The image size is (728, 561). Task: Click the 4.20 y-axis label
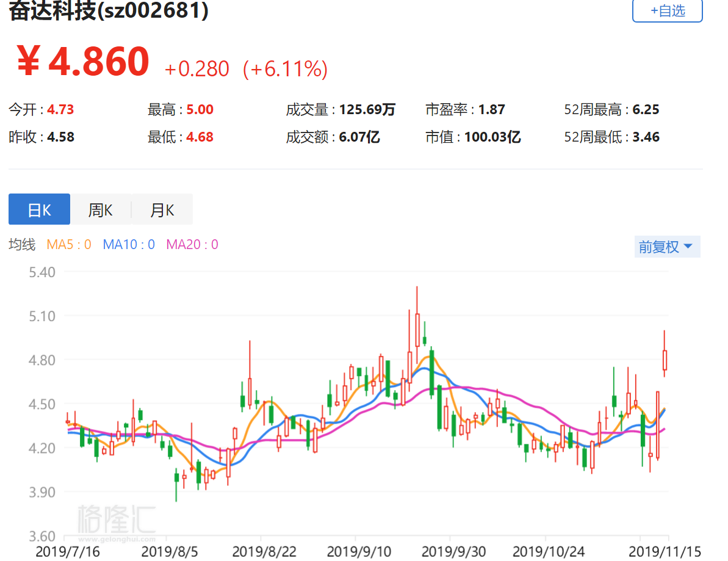coord(41,448)
